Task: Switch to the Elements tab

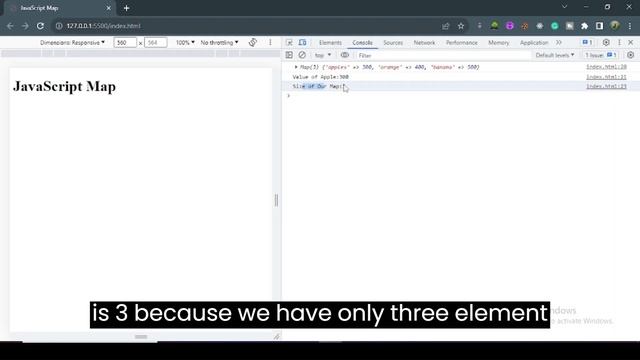Action: (330, 42)
